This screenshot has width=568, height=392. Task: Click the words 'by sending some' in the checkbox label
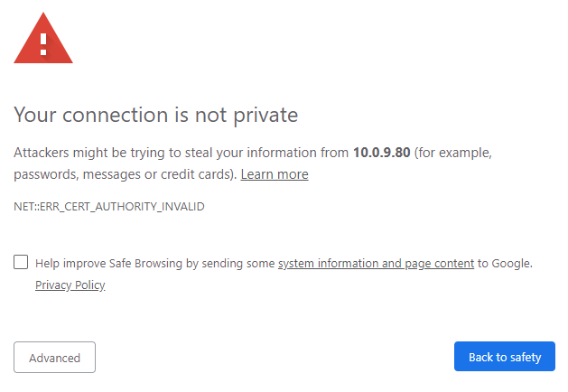pos(230,264)
